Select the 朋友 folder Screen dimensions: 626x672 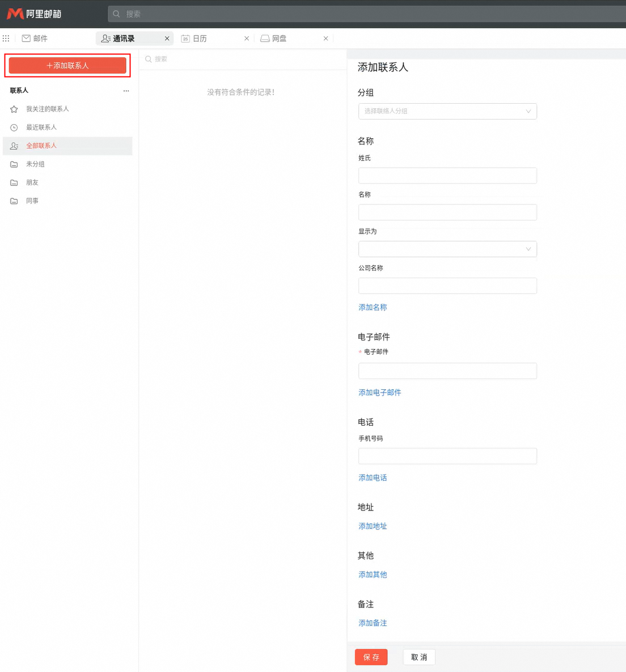pyautogui.click(x=32, y=182)
